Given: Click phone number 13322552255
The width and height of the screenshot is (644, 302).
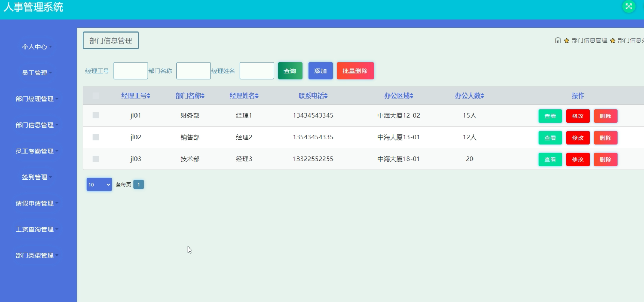Looking at the screenshot, I should pyautogui.click(x=313, y=159).
